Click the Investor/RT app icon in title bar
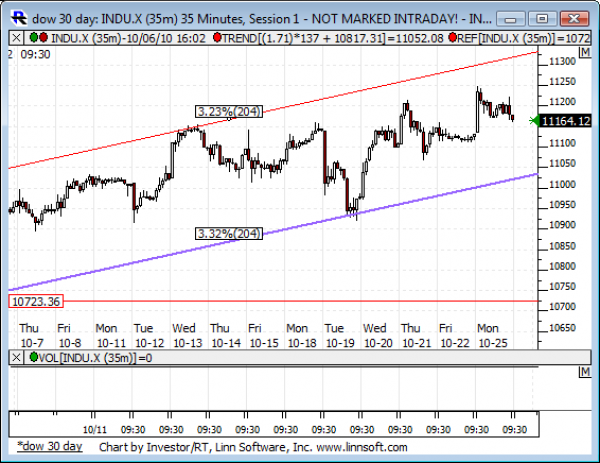Image resolution: width=600 pixels, height=463 pixels. (x=19, y=18)
